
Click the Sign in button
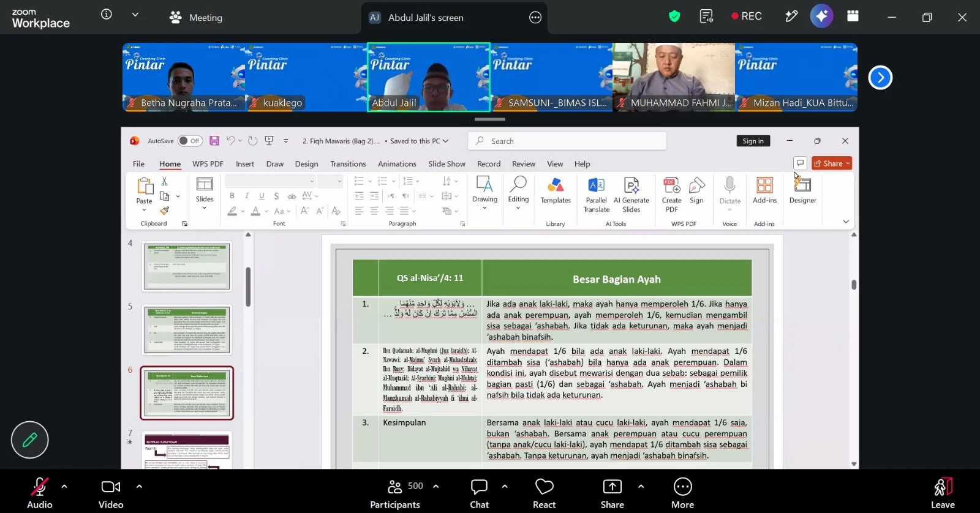point(753,141)
